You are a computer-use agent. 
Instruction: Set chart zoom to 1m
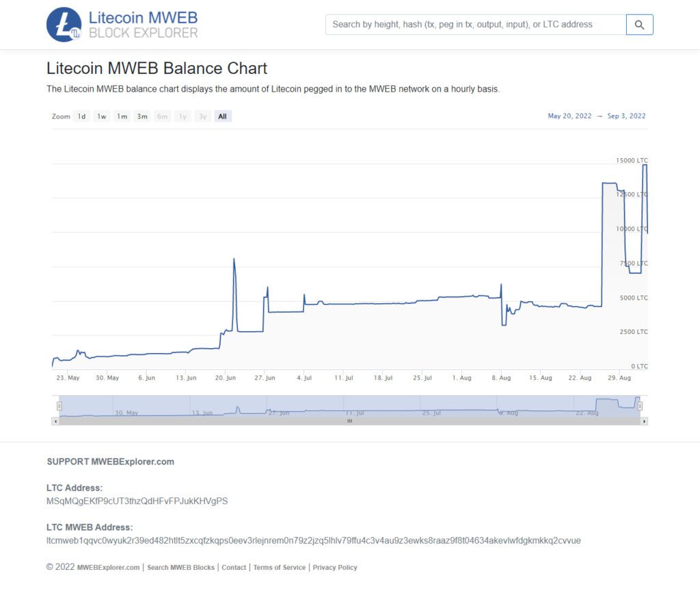point(122,116)
